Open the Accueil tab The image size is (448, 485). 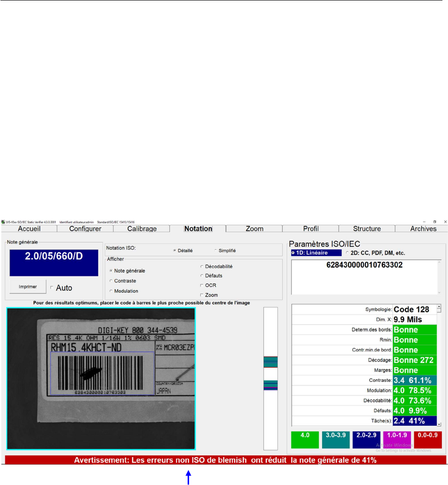(29, 229)
